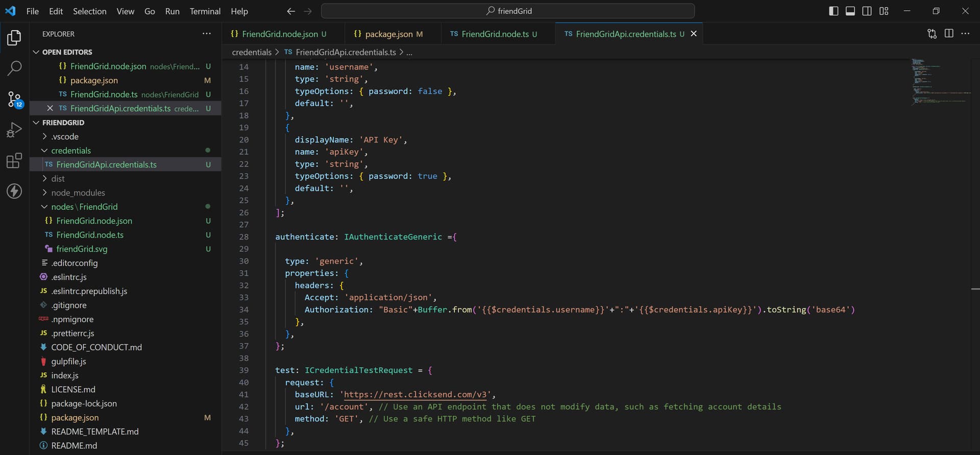
Task: Open the Extensions view
Action: point(14,161)
